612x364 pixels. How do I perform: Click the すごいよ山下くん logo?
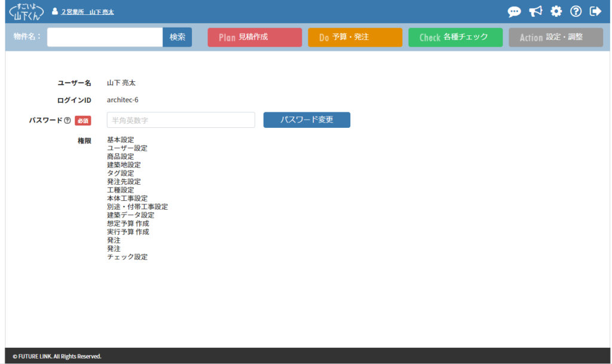click(x=27, y=11)
